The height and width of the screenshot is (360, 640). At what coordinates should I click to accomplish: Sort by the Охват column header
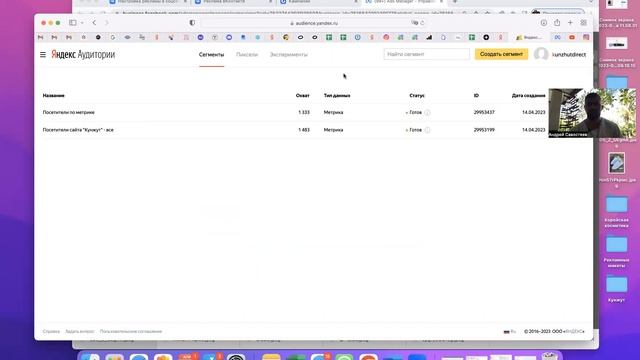pyautogui.click(x=302, y=96)
